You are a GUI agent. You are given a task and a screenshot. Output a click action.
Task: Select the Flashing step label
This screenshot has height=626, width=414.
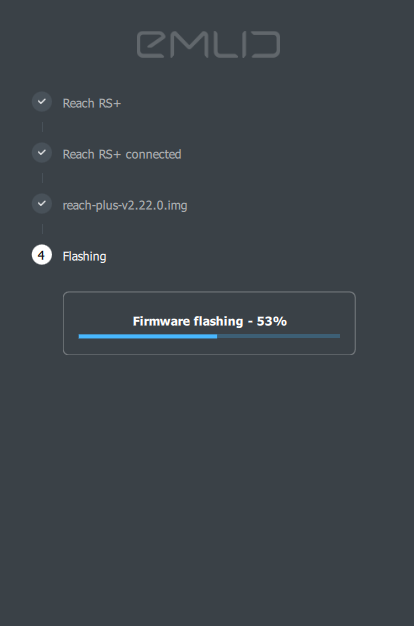pyautogui.click(x=84, y=256)
